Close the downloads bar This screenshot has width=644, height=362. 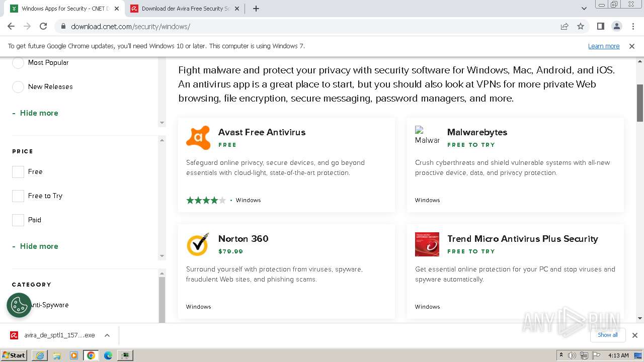pos(634,335)
